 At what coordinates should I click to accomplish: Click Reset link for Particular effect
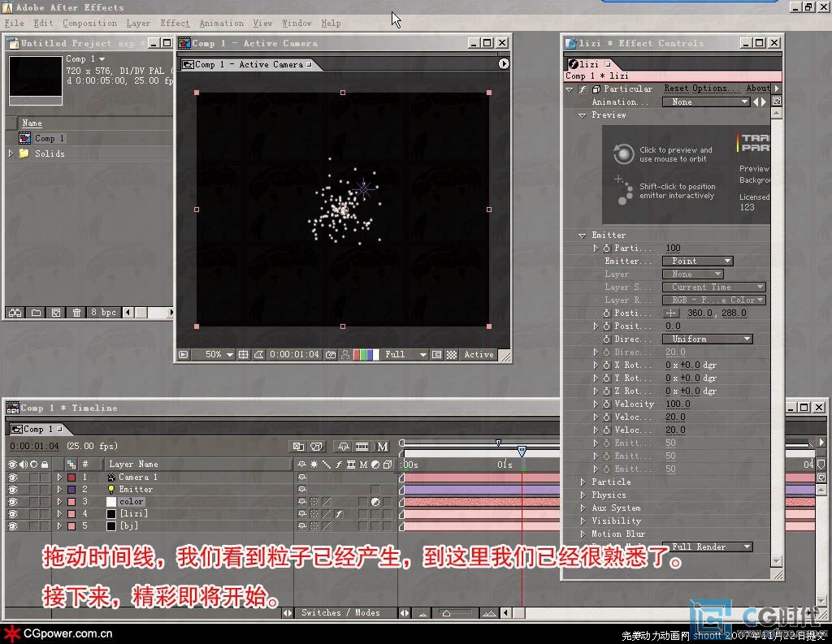(676, 88)
